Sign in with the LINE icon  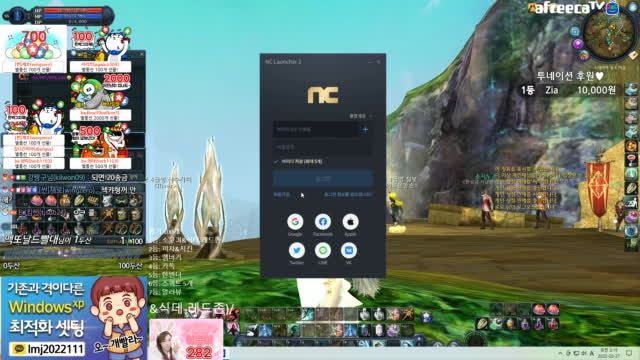(323, 250)
